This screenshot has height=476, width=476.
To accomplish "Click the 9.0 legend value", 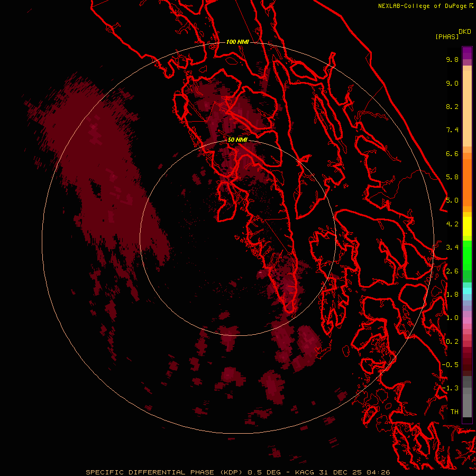I will click(x=452, y=83).
